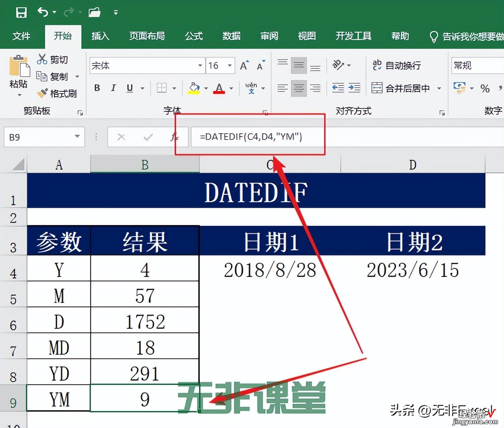Click the increase indent icon
The width and height of the screenshot is (504, 428).
355,88
